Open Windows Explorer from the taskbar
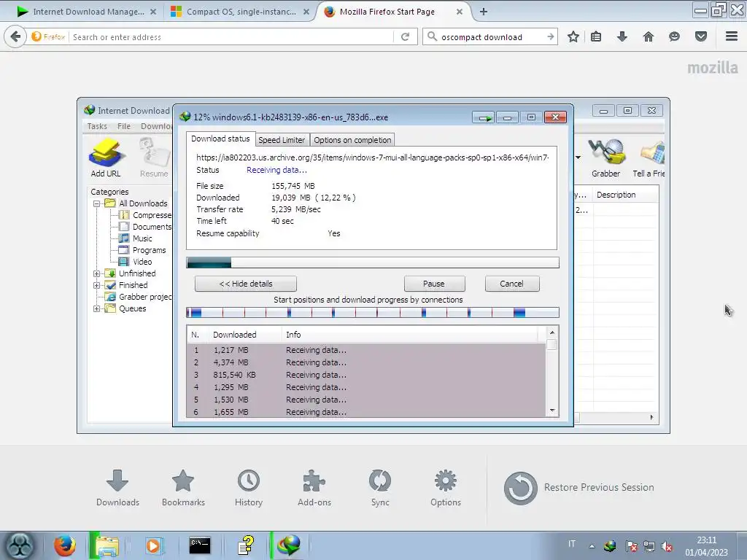 tap(108, 545)
